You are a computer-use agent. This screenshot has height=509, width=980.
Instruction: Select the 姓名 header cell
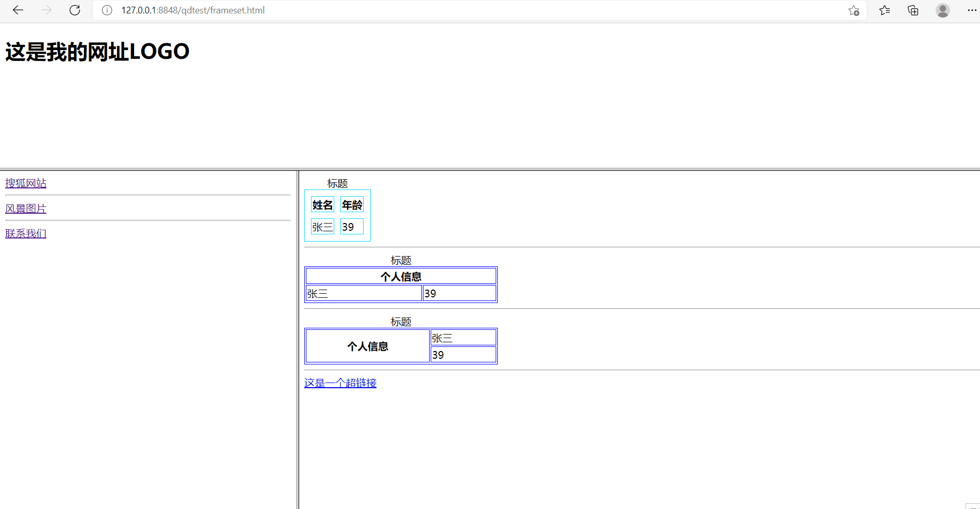pos(322,204)
